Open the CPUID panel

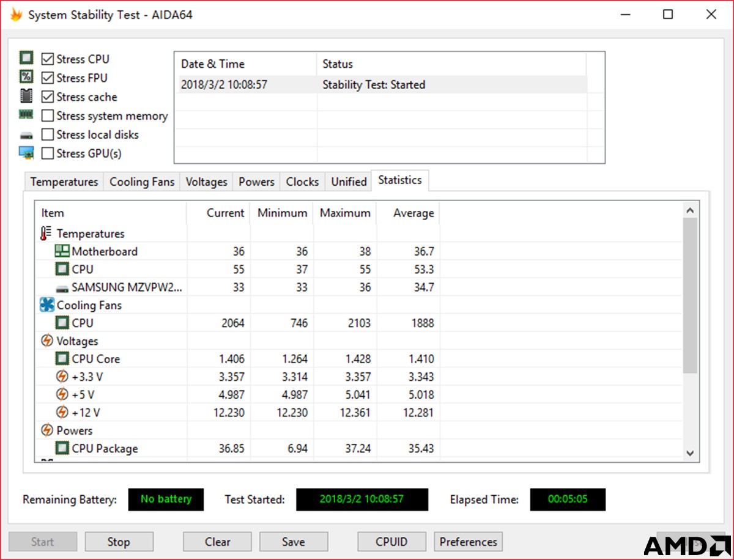(x=391, y=542)
